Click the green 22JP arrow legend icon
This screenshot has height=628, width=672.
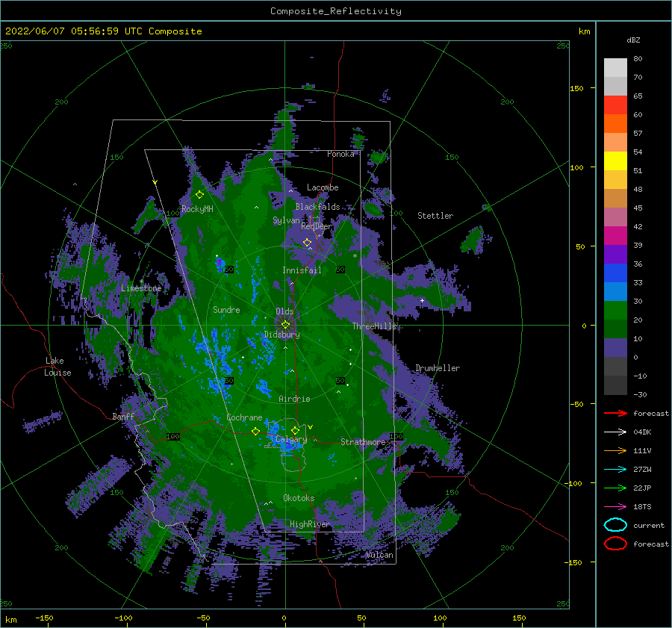coord(615,488)
